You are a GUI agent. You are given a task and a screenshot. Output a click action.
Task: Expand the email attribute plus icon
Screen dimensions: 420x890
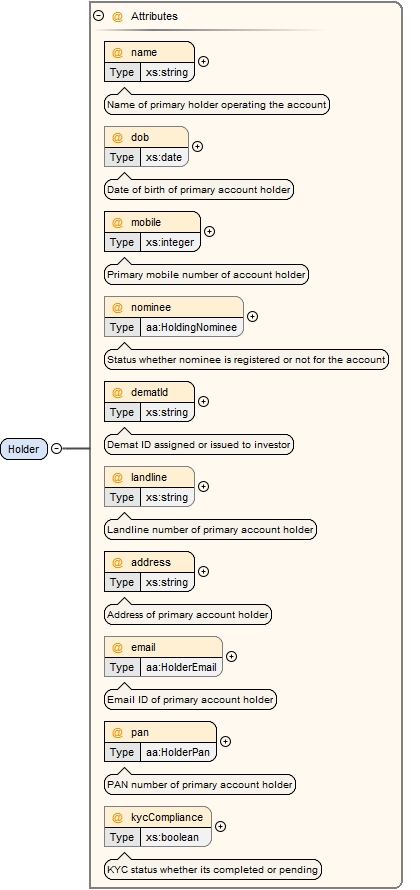[231, 656]
